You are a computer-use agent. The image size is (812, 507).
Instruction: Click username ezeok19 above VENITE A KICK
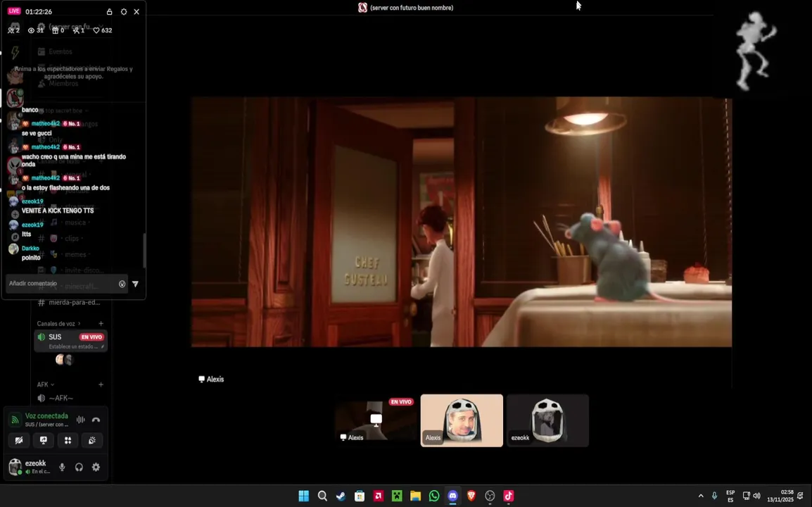pos(32,201)
